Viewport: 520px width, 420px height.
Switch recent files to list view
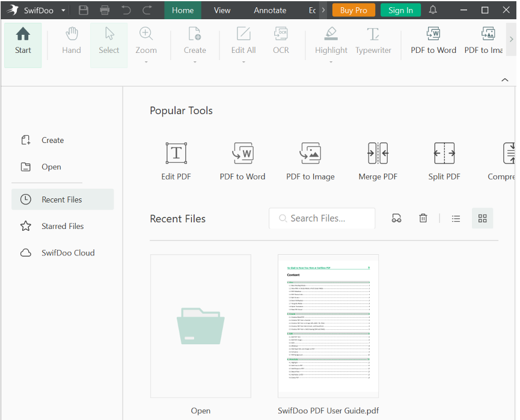pyautogui.click(x=456, y=219)
